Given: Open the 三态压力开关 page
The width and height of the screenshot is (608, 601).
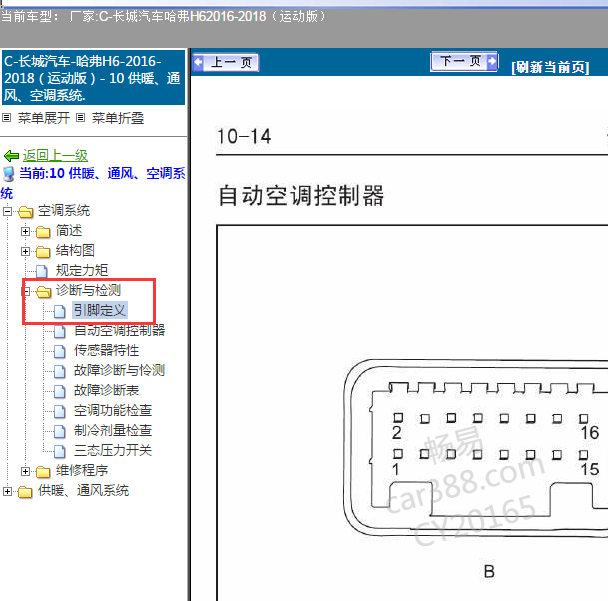Looking at the screenshot, I should click(x=113, y=450).
